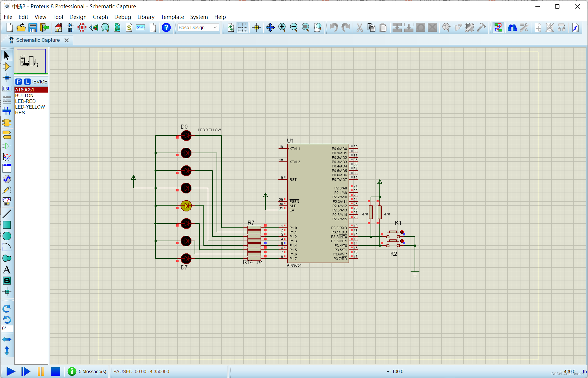Open the Base Design variant dropdown
This screenshot has height=378, width=588.
[198, 27]
